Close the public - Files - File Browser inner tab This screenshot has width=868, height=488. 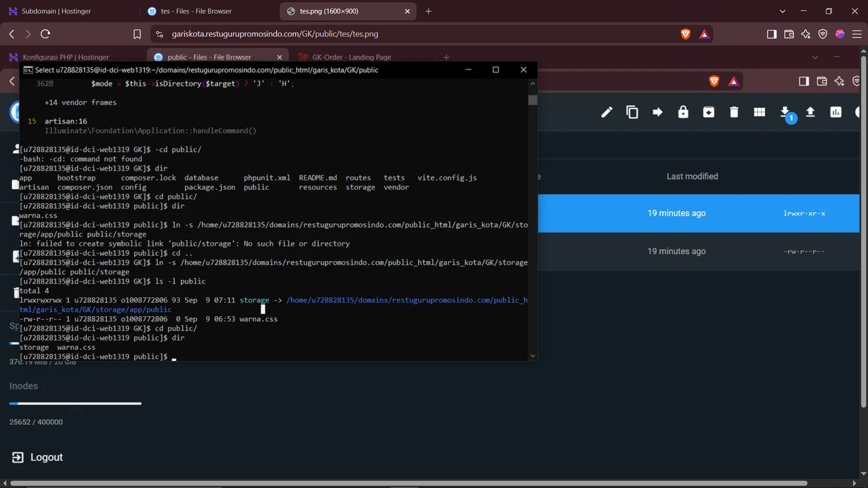pos(279,57)
